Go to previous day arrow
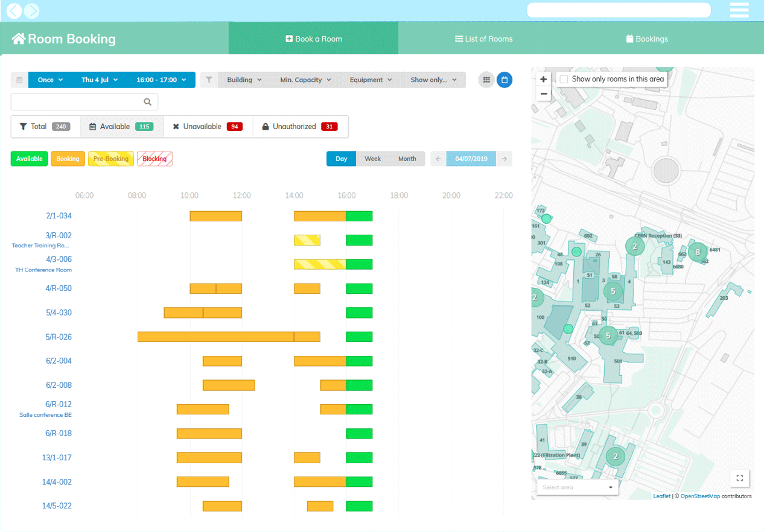This screenshot has height=532, width=764. click(x=438, y=159)
